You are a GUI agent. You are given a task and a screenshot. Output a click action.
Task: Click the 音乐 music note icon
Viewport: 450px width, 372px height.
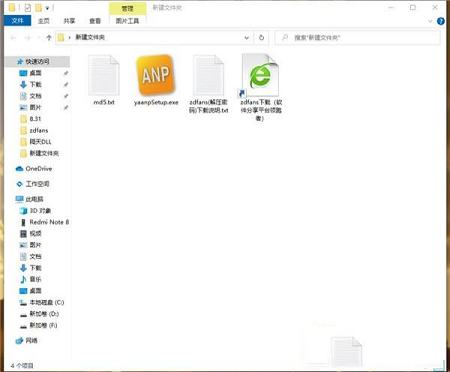coord(23,279)
